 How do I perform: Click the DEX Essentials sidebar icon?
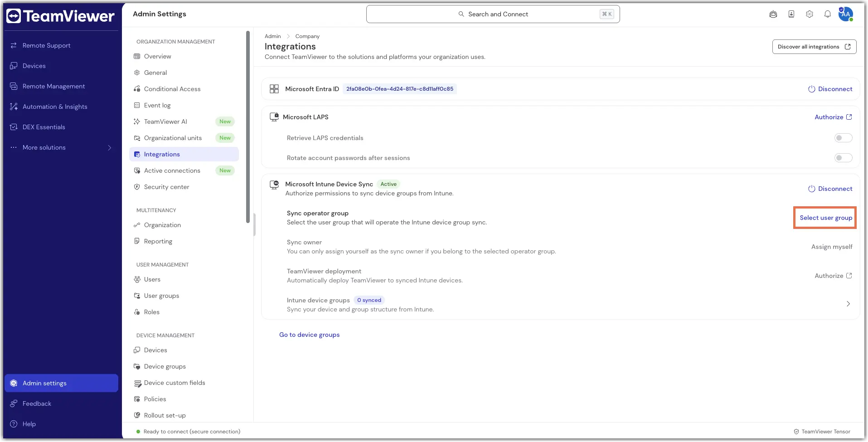tap(14, 127)
